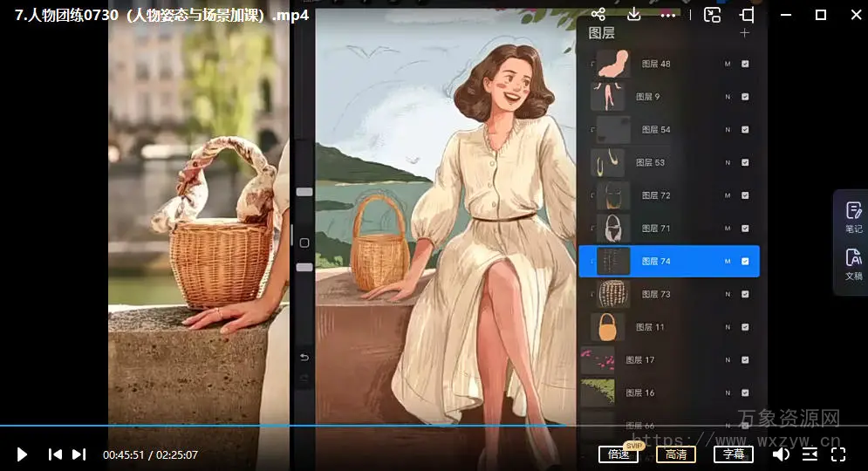This screenshot has height=471, width=868.
Task: Mute the volume speaker icon
Action: pos(781,454)
